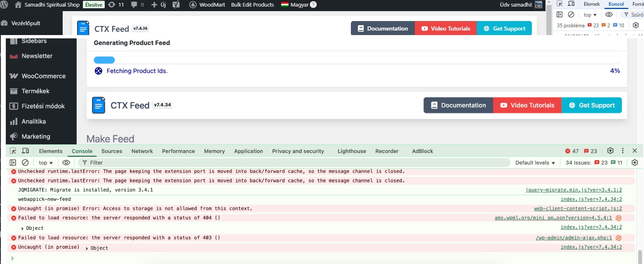Open DevTools settings gear beside the warning count
The width and height of the screenshot is (644, 264).
coord(611,151)
